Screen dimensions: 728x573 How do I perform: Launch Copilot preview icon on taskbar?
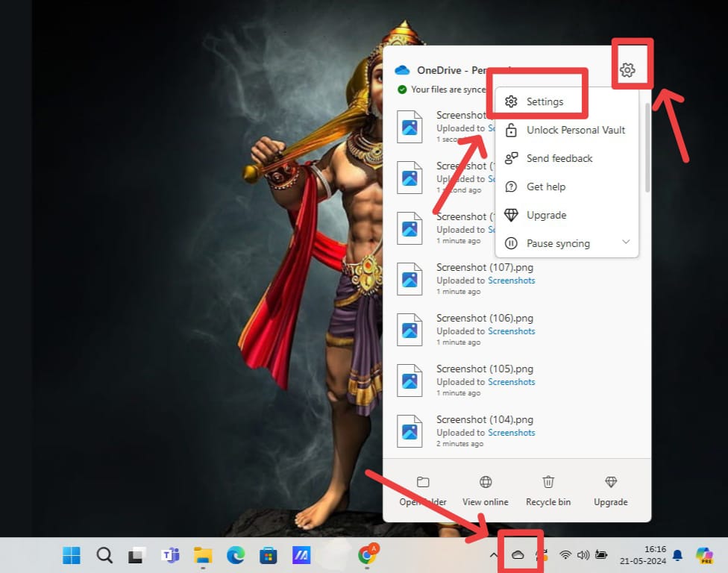[x=704, y=555]
